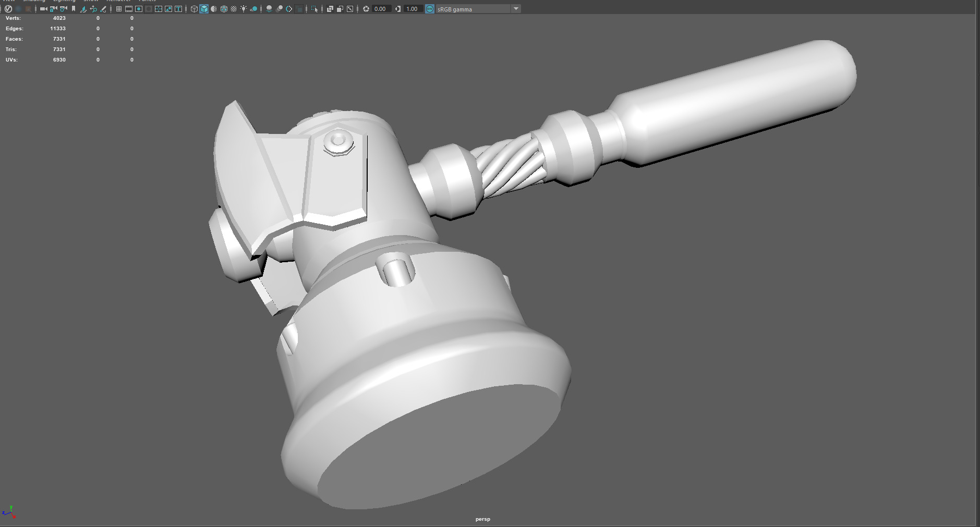Enable X-Ray display icon
980x527 pixels.
330,9
